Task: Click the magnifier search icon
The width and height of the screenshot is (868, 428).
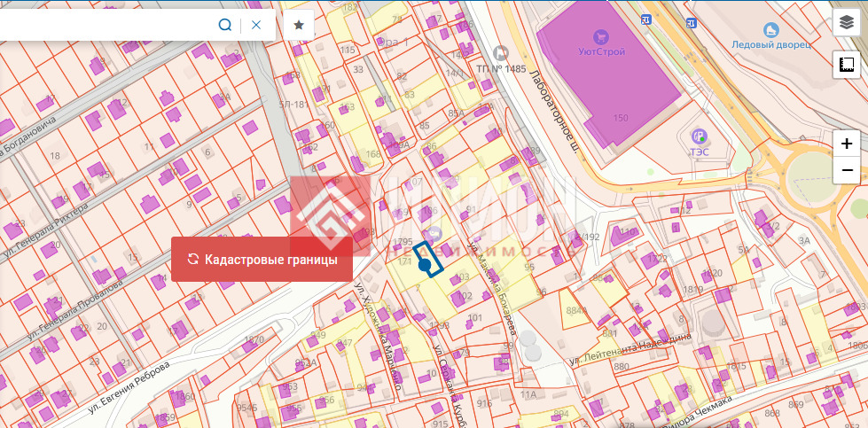Action: pos(225,25)
